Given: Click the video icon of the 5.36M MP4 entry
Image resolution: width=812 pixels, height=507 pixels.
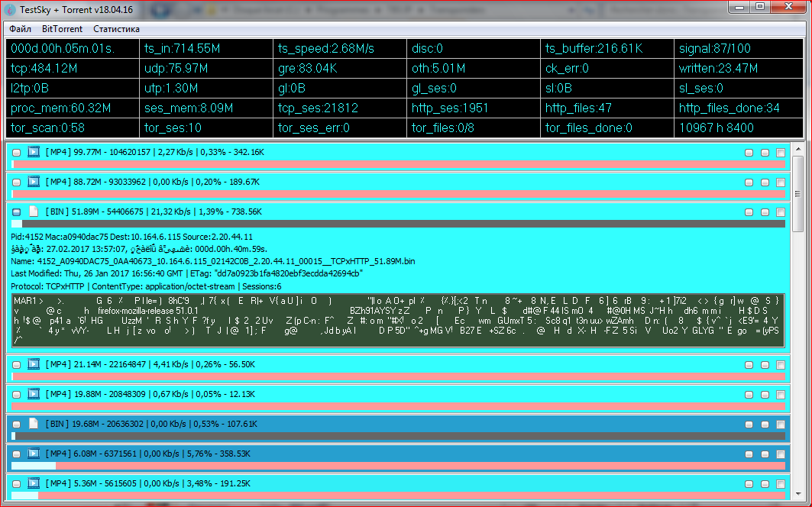Looking at the screenshot, I should coord(34,483).
